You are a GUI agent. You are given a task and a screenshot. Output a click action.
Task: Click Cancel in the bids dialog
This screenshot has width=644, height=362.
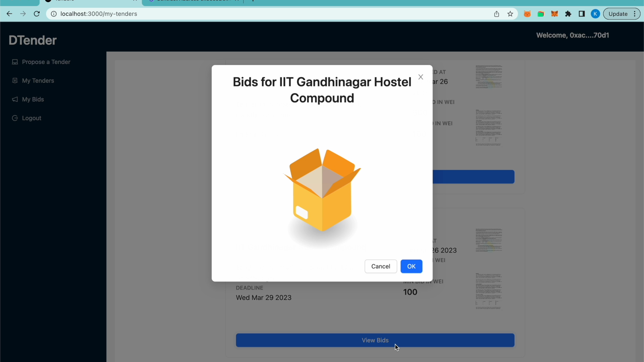coord(381,266)
